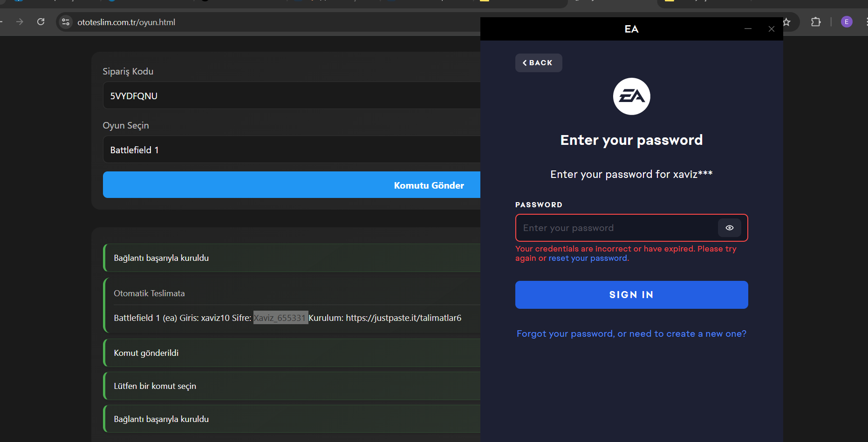The height and width of the screenshot is (442, 868).
Task: Click the address bar URL ototeslim.com.tr/oyun.html
Action: pos(126,22)
